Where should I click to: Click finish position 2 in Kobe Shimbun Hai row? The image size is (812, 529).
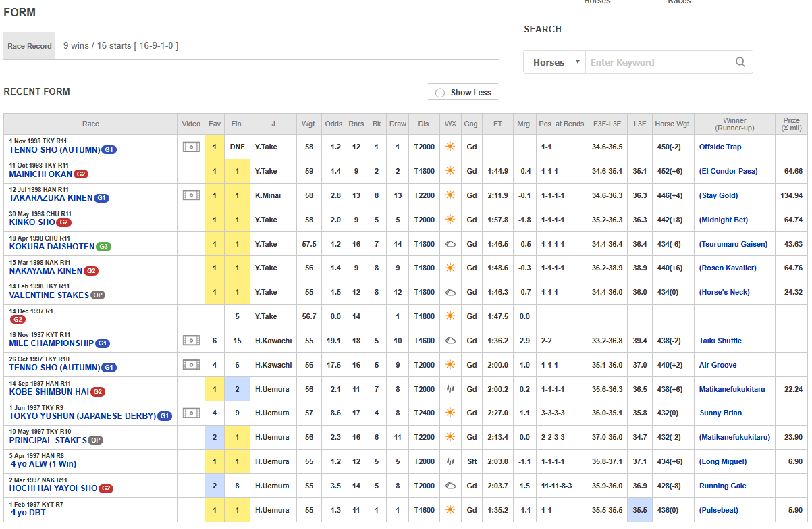pyautogui.click(x=237, y=389)
